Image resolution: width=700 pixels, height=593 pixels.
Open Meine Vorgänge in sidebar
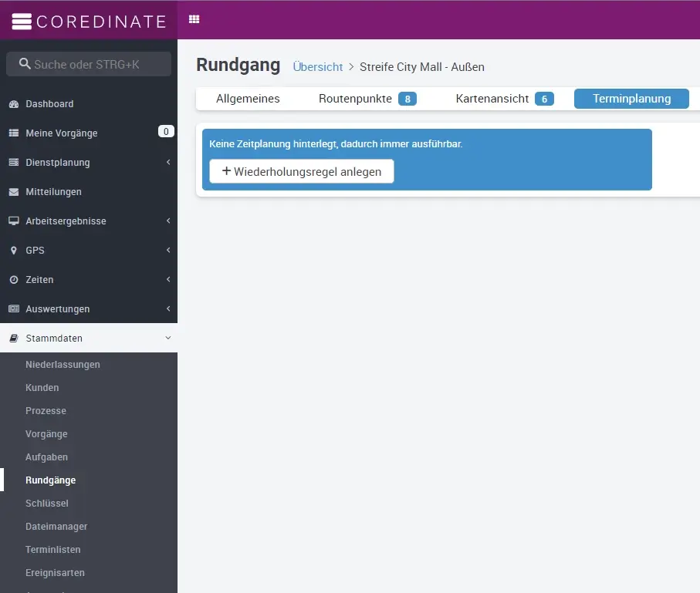62,133
